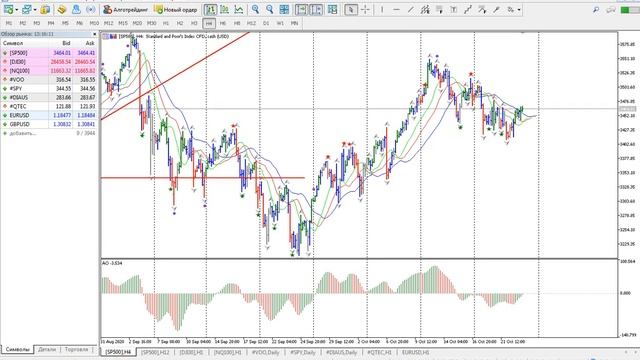Viewport: 640px width, 360px height.
Task: Select the horizontal line tool
Action: click(x=396, y=9)
